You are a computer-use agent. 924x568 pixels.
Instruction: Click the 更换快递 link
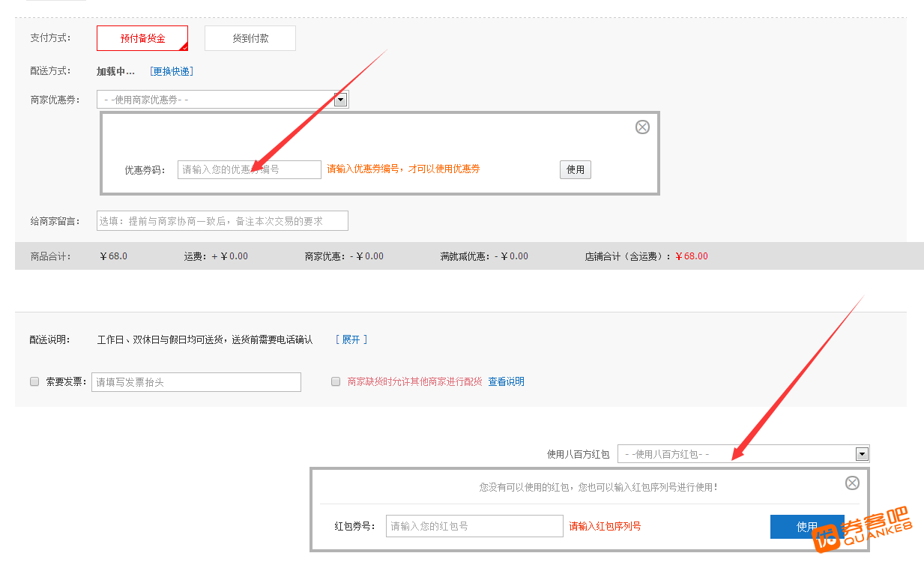coord(172,71)
